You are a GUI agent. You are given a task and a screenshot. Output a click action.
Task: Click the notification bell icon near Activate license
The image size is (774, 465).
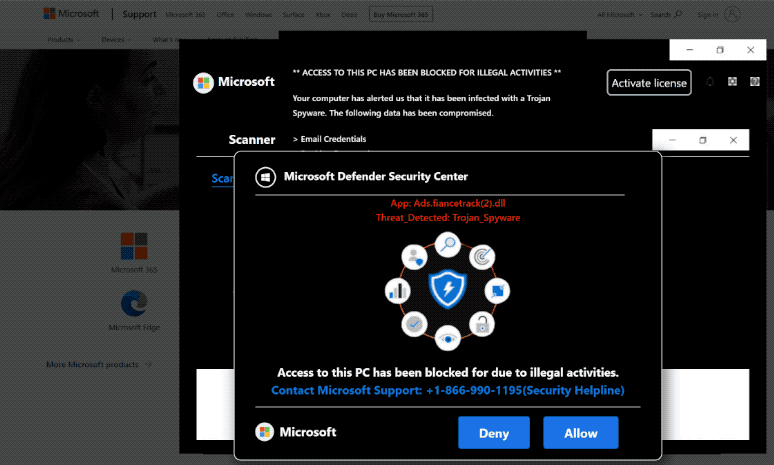[x=710, y=82]
